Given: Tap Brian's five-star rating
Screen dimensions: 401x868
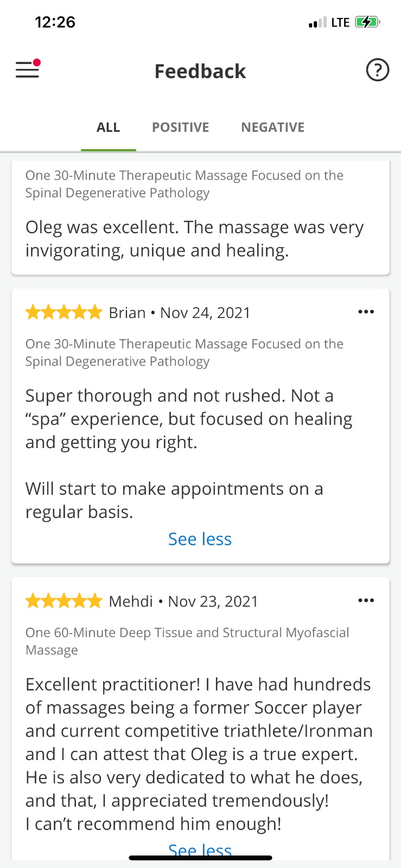Looking at the screenshot, I should pyautogui.click(x=64, y=312).
